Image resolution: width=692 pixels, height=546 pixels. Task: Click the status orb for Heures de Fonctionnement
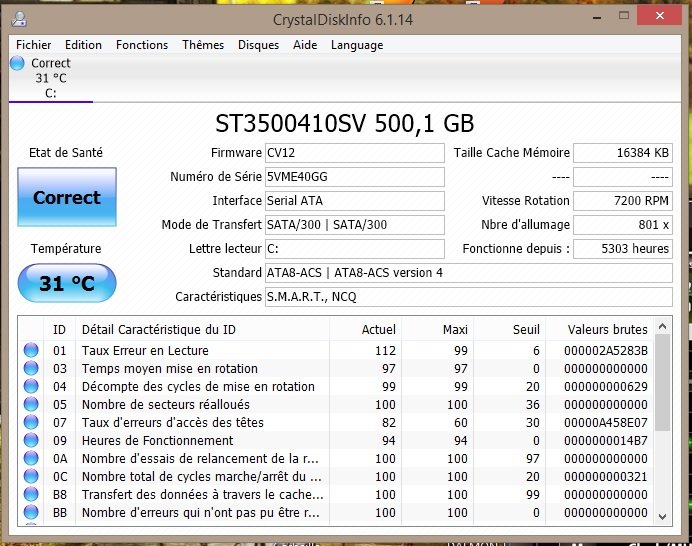click(x=31, y=440)
